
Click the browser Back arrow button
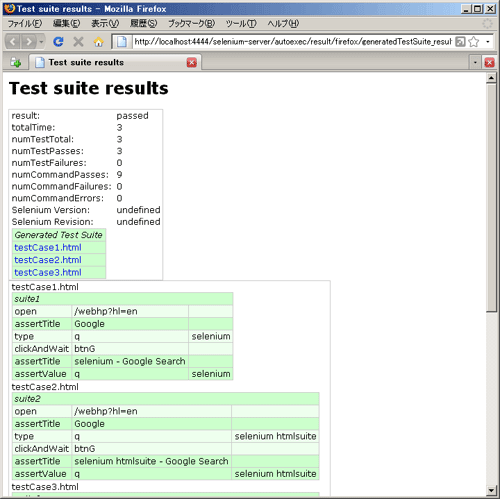click(13, 42)
